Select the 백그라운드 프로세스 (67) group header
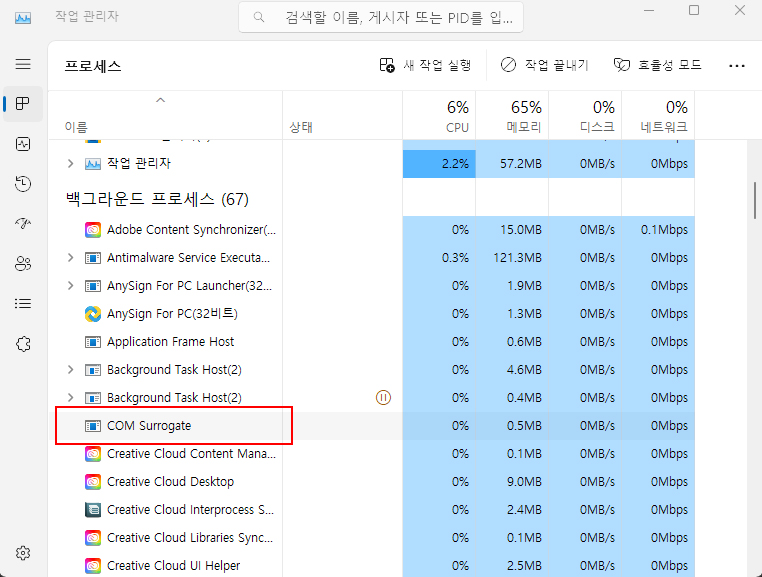 click(157, 199)
